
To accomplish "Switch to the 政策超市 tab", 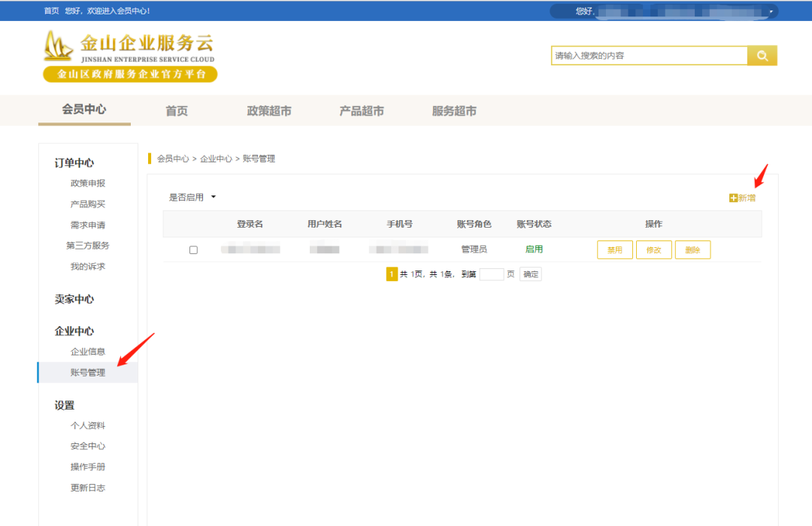I will [269, 111].
